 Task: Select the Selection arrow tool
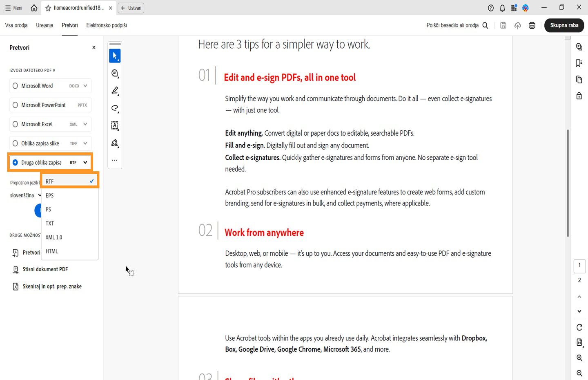point(115,56)
